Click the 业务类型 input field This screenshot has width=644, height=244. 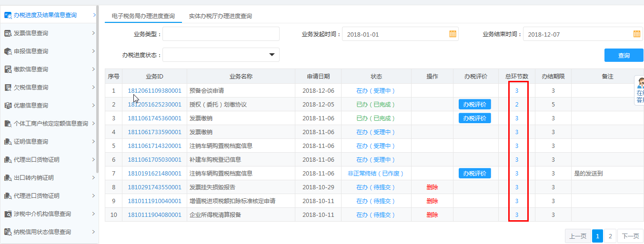tap(221, 34)
